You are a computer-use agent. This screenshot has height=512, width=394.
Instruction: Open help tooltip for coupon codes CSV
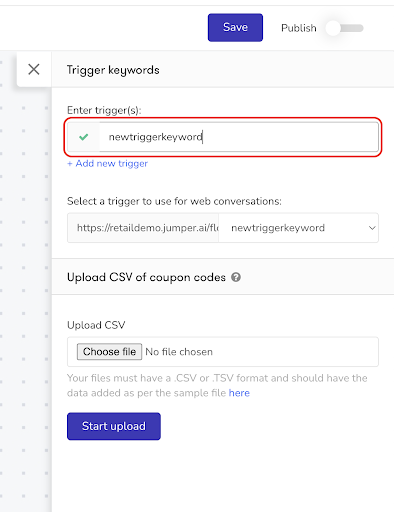coord(236,277)
